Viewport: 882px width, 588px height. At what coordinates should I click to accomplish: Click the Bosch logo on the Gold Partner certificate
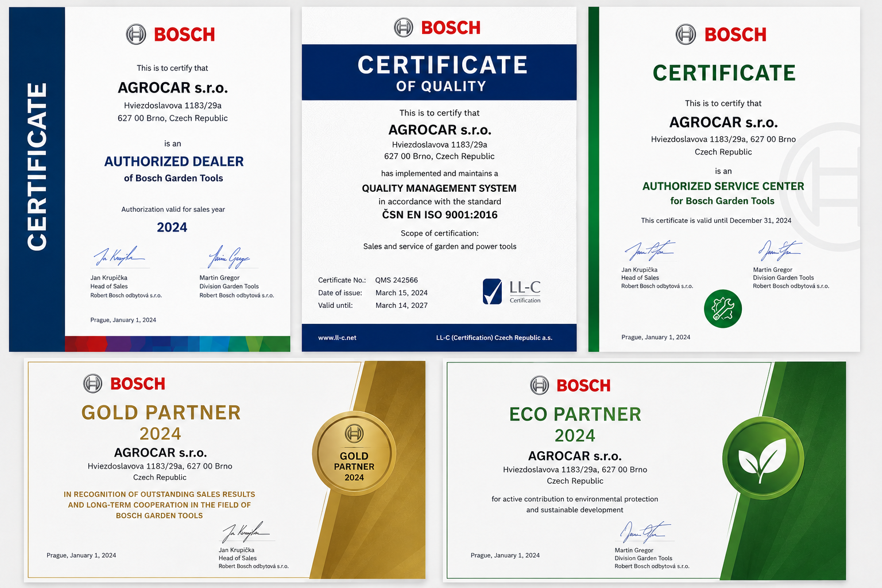point(125,384)
